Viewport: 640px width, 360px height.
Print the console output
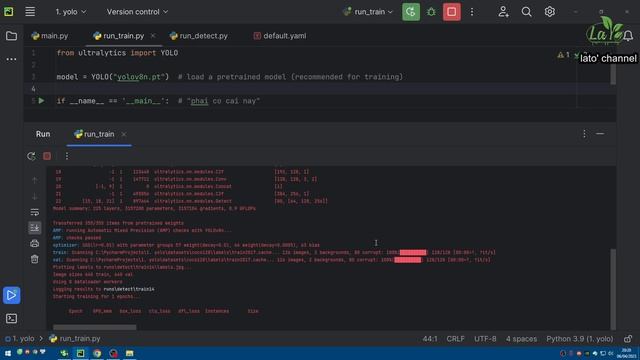pos(35,244)
